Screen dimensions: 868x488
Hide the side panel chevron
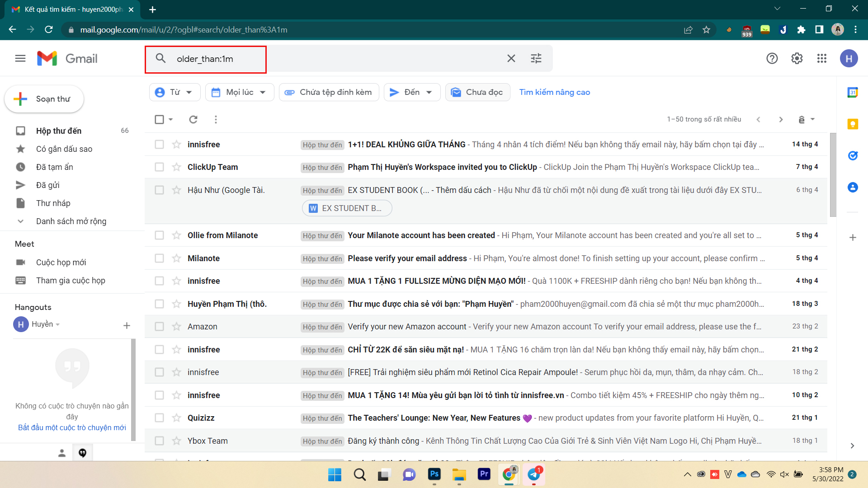point(852,446)
